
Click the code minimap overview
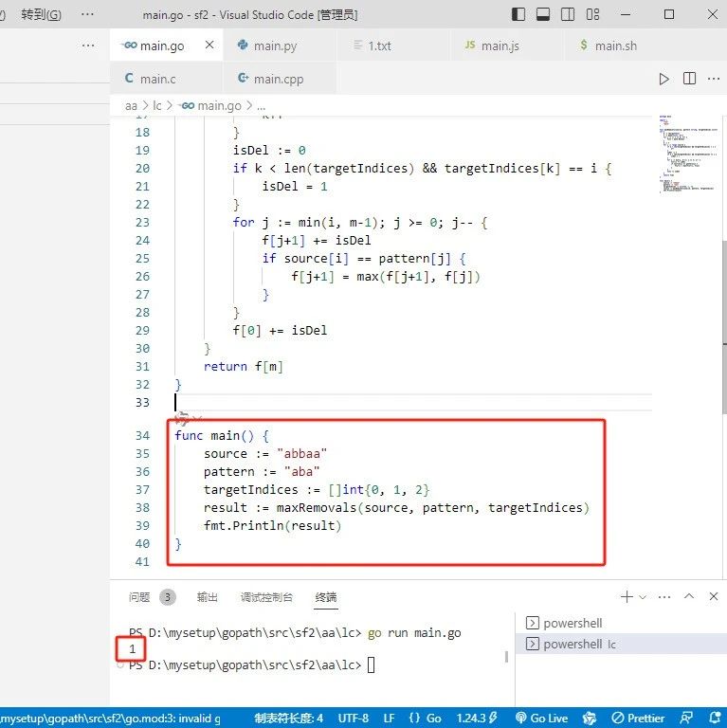689,154
